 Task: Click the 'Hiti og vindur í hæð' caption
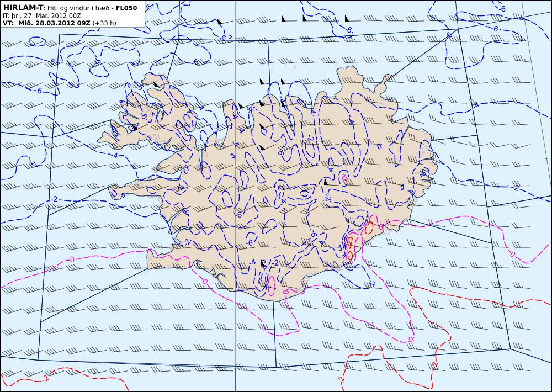pos(78,8)
